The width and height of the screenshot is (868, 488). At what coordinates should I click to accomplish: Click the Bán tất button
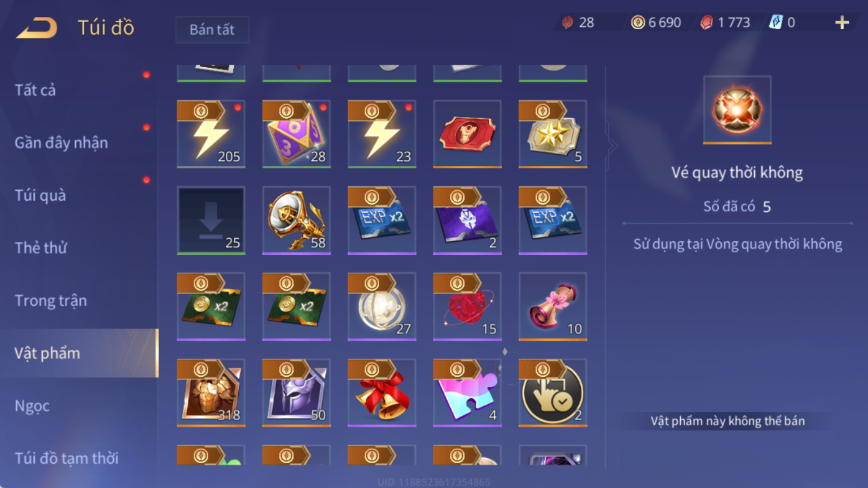212,30
